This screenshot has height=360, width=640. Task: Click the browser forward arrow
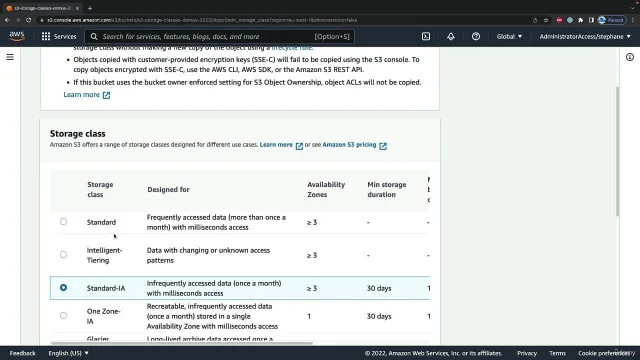click(x=18, y=20)
